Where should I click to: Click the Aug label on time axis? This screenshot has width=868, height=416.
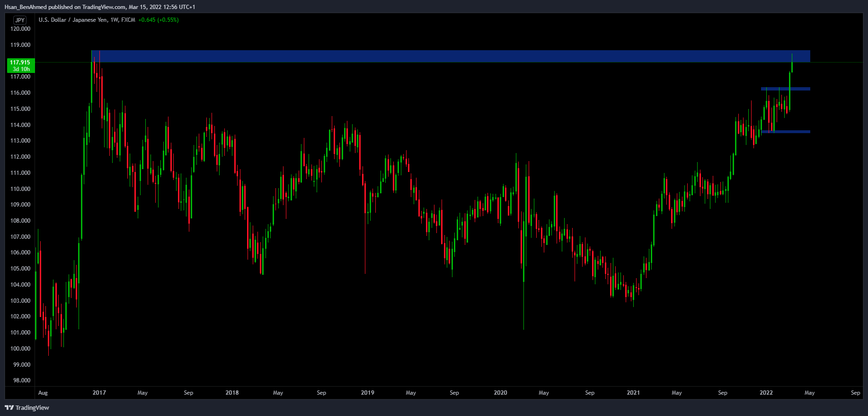click(x=43, y=393)
